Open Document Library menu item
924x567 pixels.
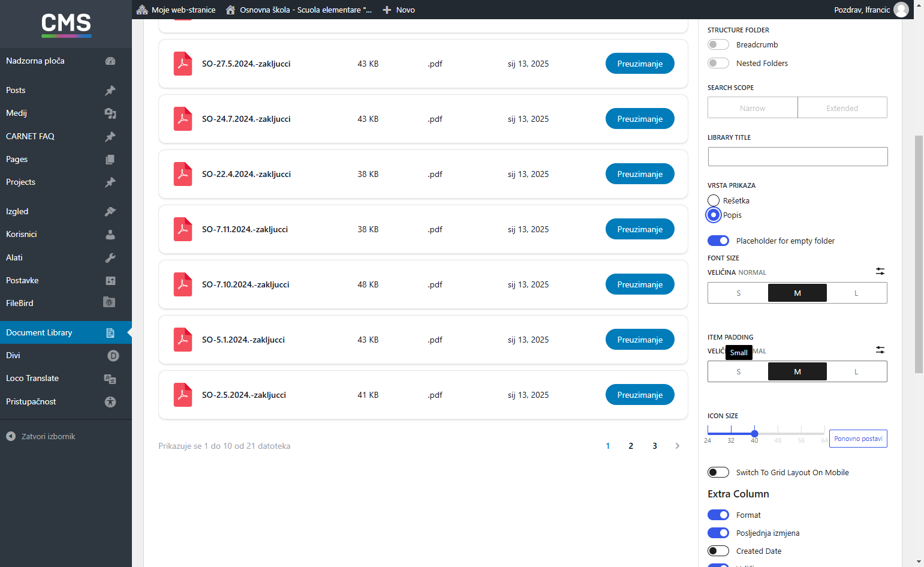click(66, 332)
